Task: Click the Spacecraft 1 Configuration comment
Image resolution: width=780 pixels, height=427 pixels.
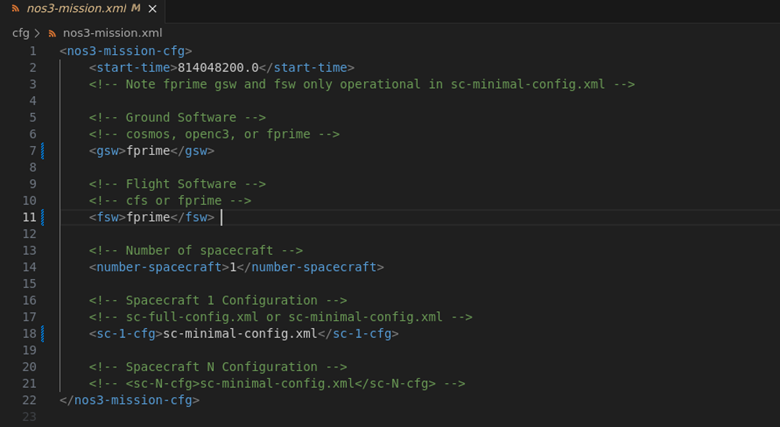Action: (218, 301)
